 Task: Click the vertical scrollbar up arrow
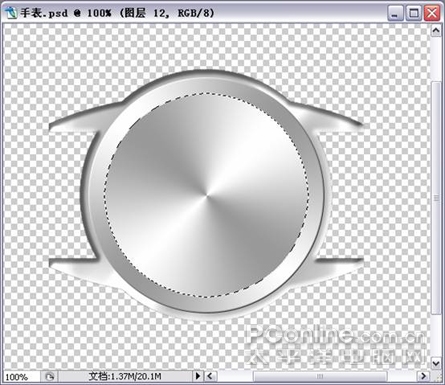click(436, 31)
